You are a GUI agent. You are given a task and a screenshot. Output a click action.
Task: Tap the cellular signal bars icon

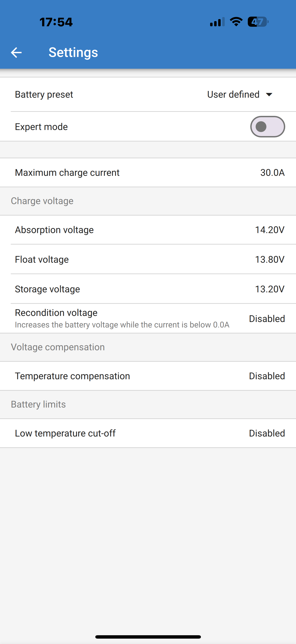(x=217, y=22)
